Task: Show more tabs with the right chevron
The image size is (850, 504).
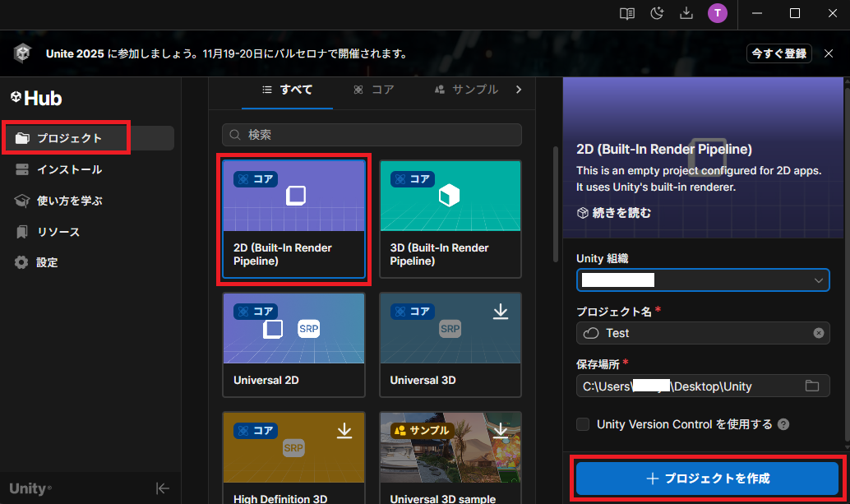Action: click(519, 90)
